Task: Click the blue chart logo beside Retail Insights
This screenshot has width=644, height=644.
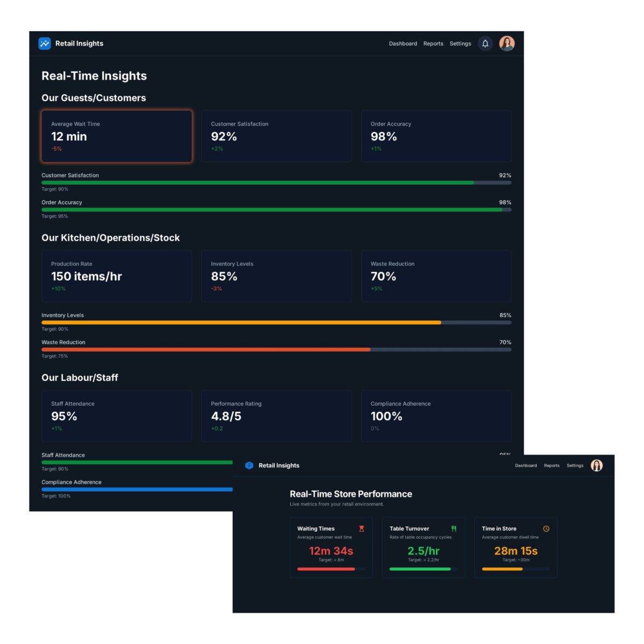Action: coord(45,43)
